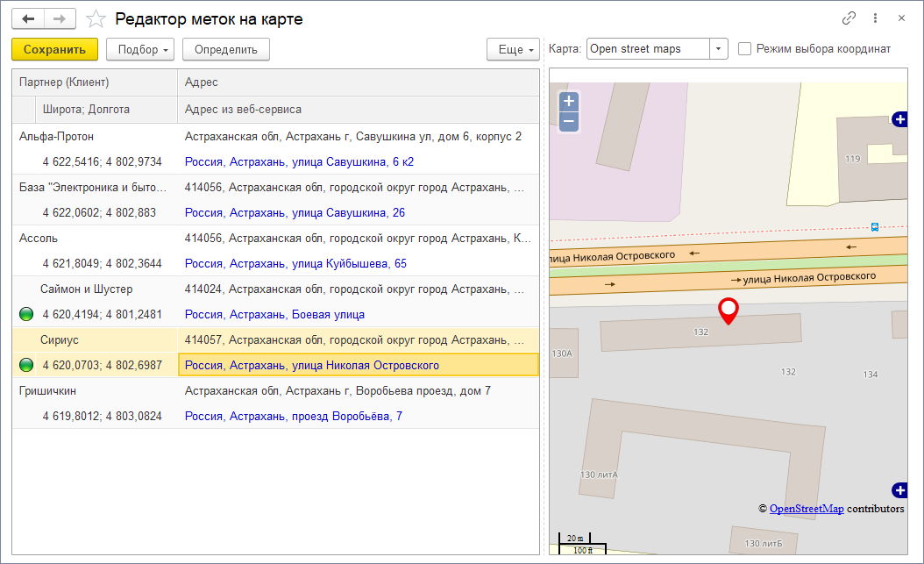The height and width of the screenshot is (564, 924).
Task: Open the OpenStreetMap attribution link
Action: (807, 509)
